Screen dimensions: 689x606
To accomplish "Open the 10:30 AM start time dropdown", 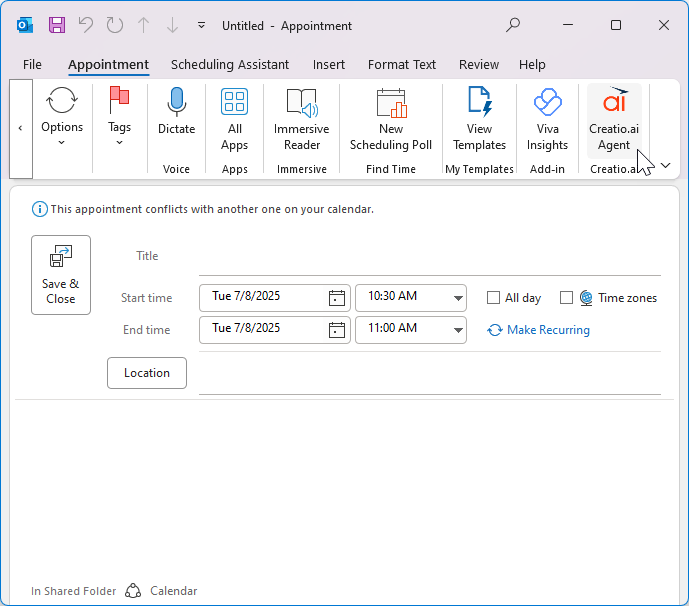I will [x=458, y=298].
